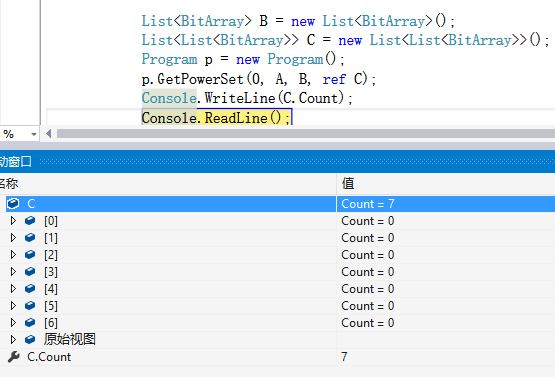Click the cube icon beside [0]
Viewport: 555px width, 377px height.
(30, 221)
